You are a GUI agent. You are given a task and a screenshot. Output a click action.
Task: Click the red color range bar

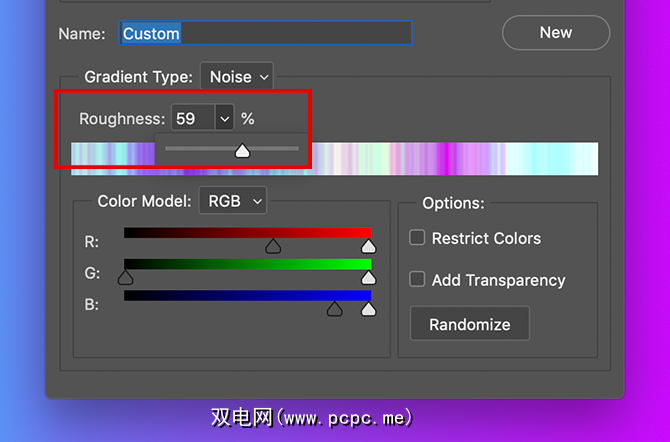pos(200,233)
